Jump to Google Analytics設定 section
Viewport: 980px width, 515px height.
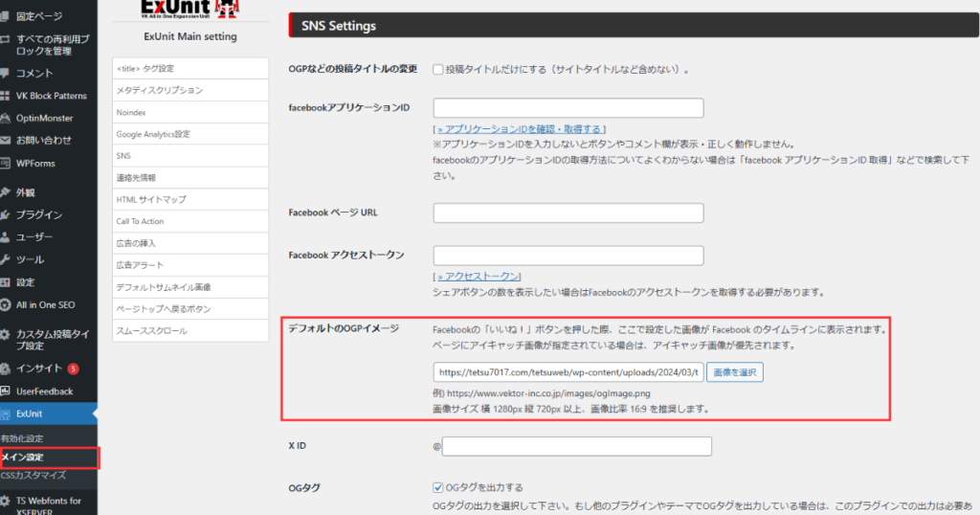pyautogui.click(x=190, y=134)
